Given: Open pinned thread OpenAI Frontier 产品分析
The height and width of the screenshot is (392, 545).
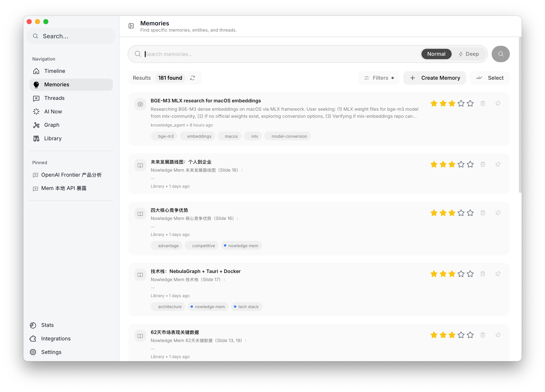Looking at the screenshot, I should [71, 175].
